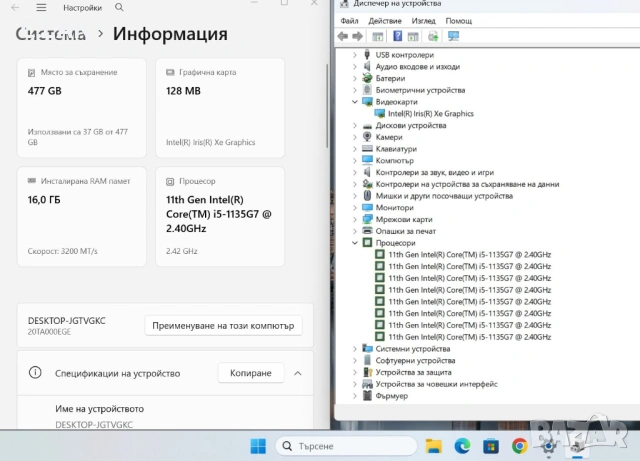This screenshot has height=461, width=640.
Task: Select the Компютър tree item
Action: [394, 160]
